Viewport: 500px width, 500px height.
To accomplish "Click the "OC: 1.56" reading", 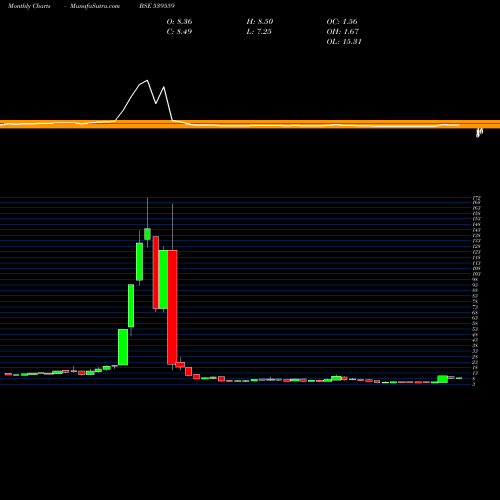I will (x=342, y=22).
